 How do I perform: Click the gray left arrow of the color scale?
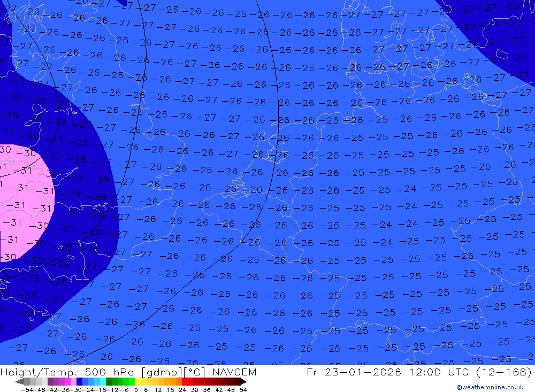tap(19, 382)
